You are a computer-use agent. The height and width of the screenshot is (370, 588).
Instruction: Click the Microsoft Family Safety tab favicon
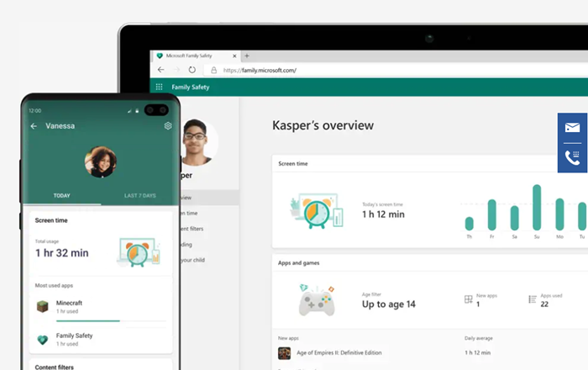[x=160, y=55]
